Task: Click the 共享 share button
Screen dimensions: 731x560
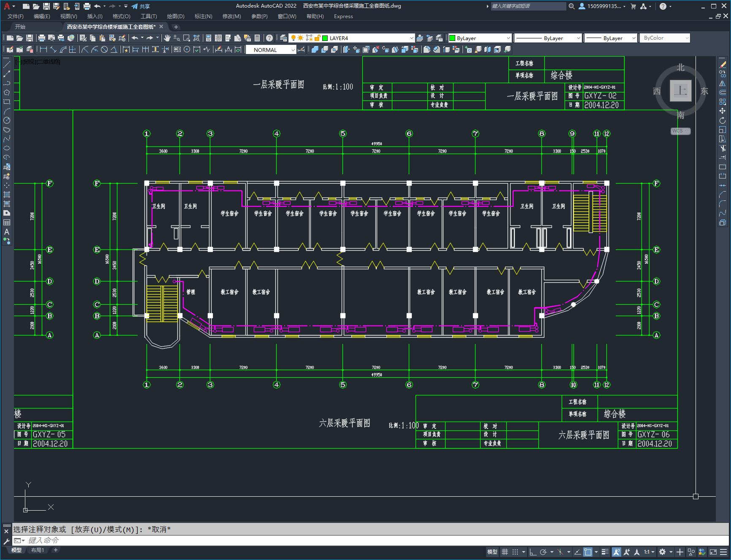Action: [x=141, y=6]
